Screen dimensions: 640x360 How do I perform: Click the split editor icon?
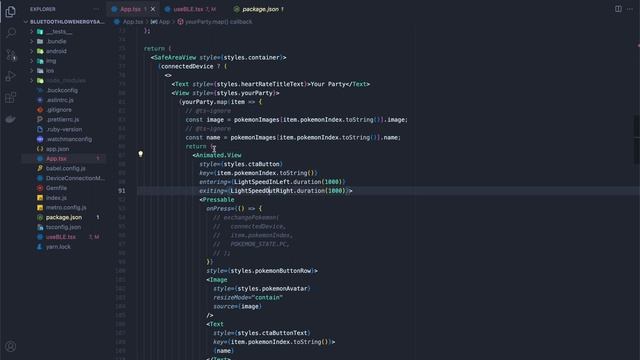(x=618, y=9)
